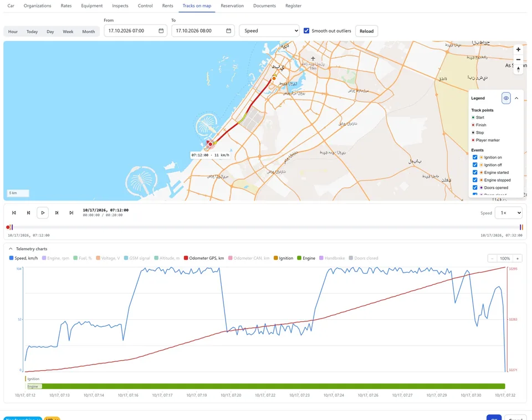The width and height of the screenshot is (532, 420).
Task: Open the Register tab
Action: click(x=293, y=6)
